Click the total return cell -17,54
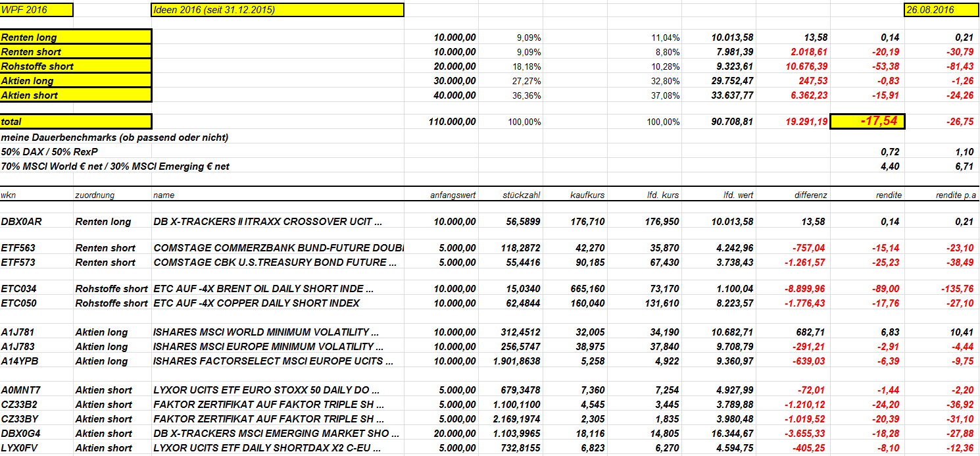This screenshot has width=980, height=456. [868, 122]
